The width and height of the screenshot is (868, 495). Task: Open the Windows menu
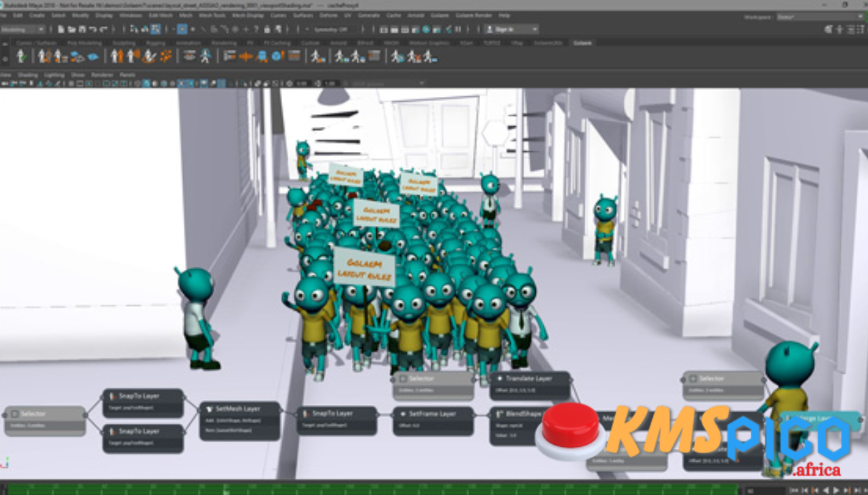point(131,15)
